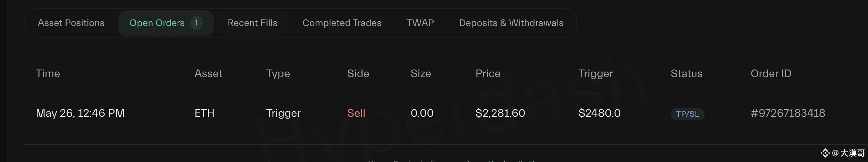Open Deposits & Withdrawals tab
Viewport: 868px width, 162px height.
click(511, 23)
